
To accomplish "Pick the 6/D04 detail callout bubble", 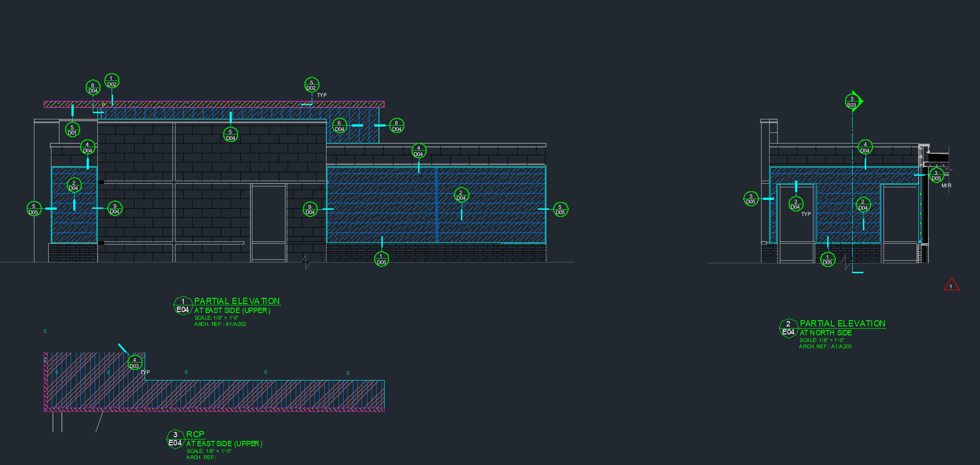I will click(x=339, y=126).
